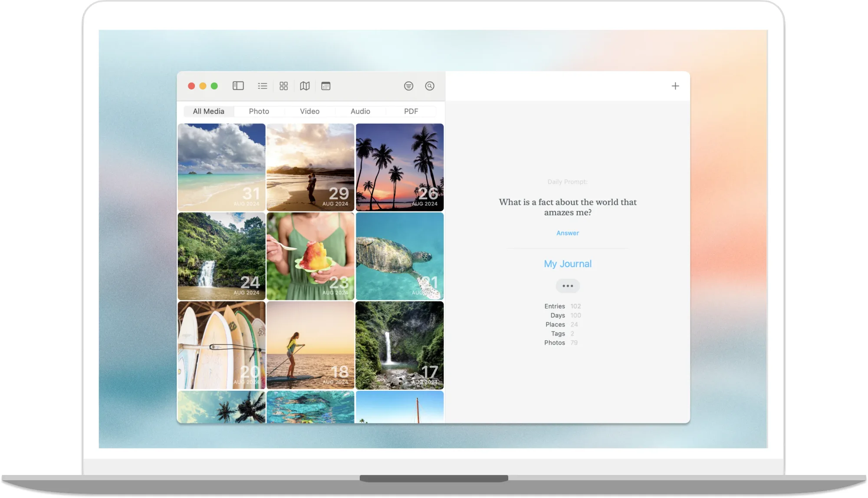Select the PDF tab
This screenshot has height=498, width=868.
(411, 111)
